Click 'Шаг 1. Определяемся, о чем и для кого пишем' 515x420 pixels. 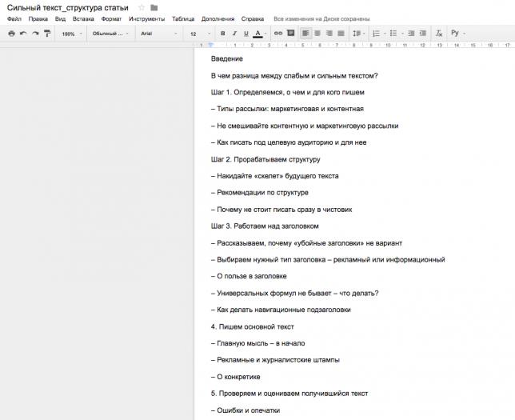tap(288, 92)
